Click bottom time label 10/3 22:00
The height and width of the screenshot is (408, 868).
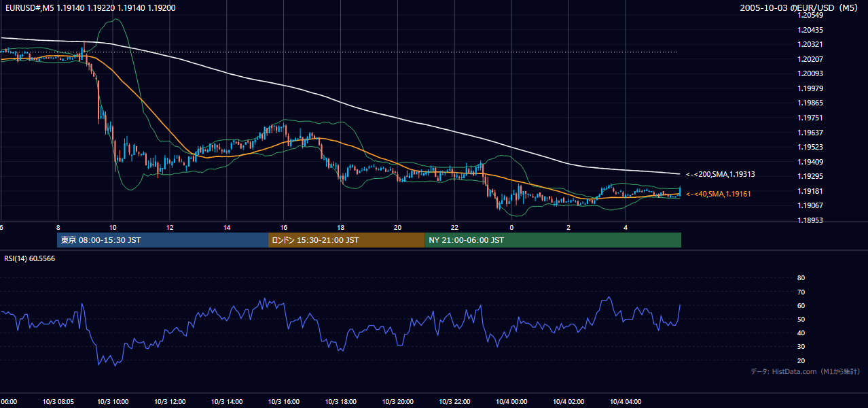[x=455, y=402]
